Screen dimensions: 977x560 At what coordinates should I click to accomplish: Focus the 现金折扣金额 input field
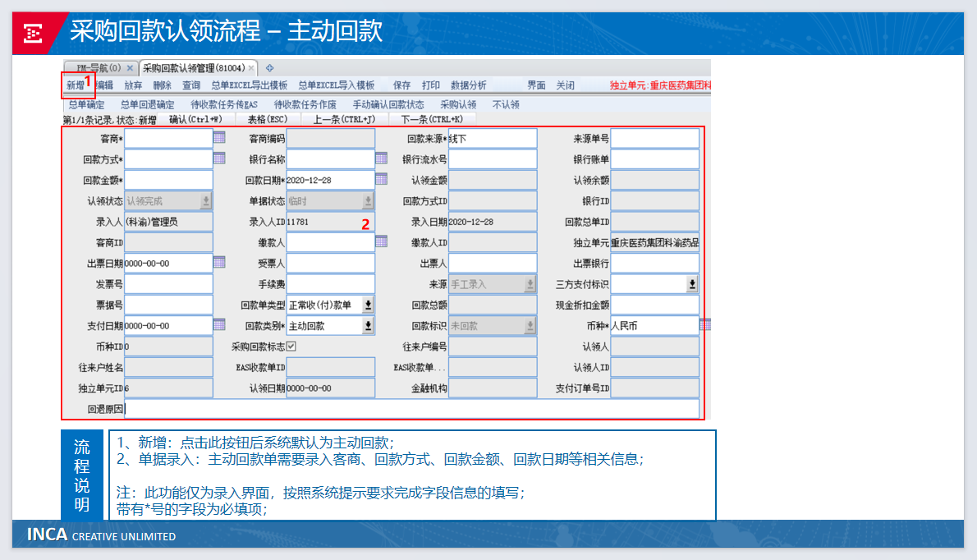(x=654, y=305)
